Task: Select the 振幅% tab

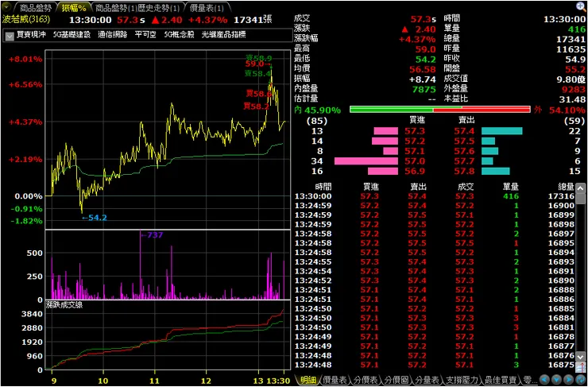Action: (x=74, y=7)
